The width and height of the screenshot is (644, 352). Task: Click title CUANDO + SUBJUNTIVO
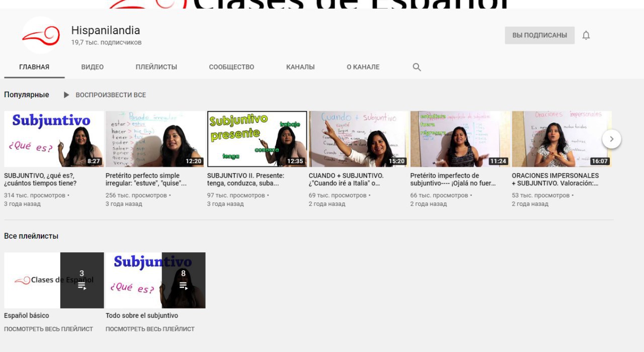point(347,179)
